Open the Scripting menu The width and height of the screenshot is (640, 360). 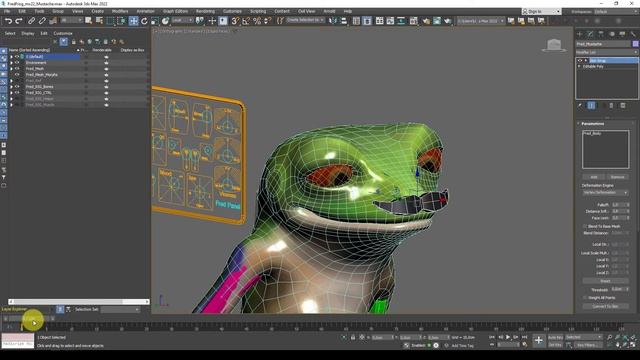(258, 11)
